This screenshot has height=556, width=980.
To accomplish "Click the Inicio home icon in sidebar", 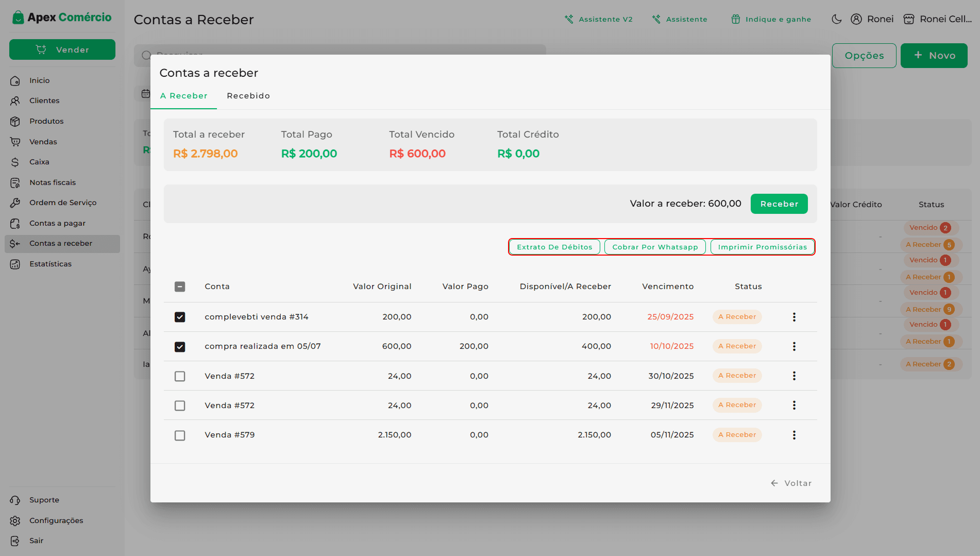I will click(x=15, y=81).
